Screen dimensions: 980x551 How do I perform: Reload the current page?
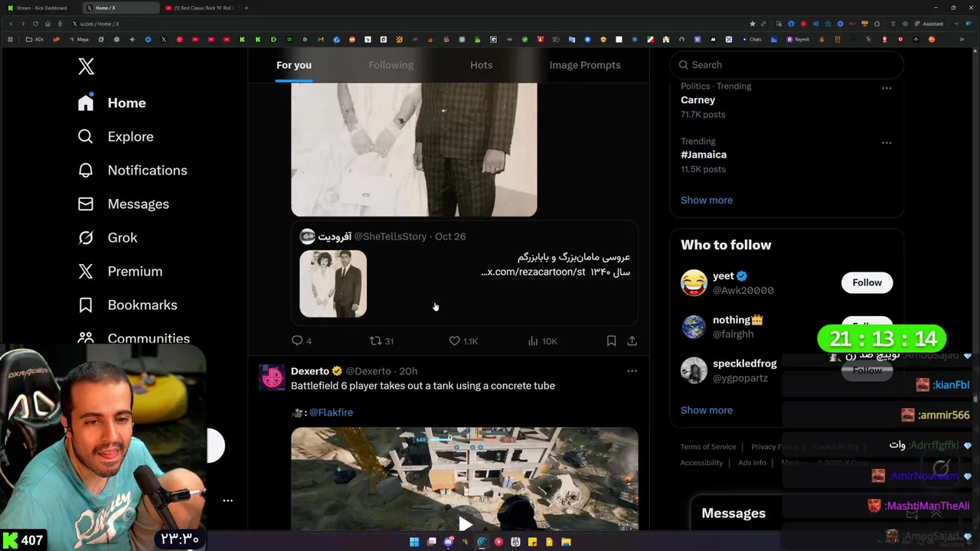tap(35, 24)
